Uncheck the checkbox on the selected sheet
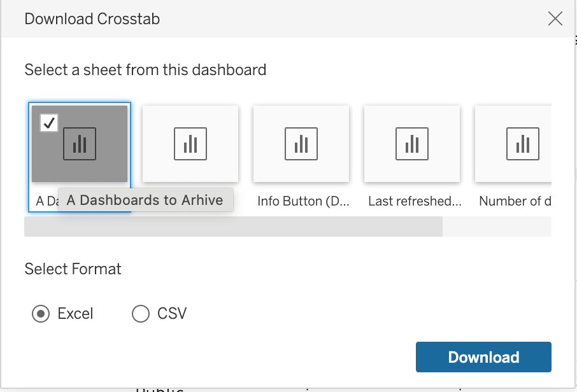This screenshot has width=577, height=392. tap(49, 123)
